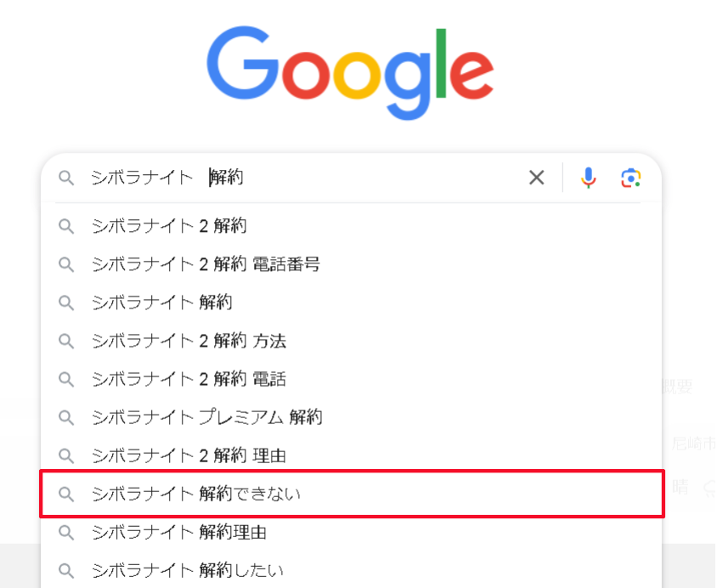Click the Google logo
717x588 pixels.
(350, 73)
